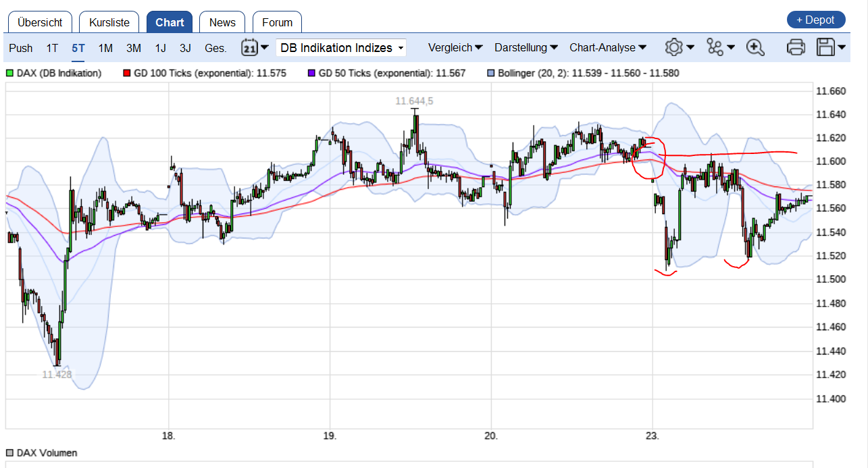
Task: Click the blue Bollinger legend swatch
Action: (x=491, y=73)
